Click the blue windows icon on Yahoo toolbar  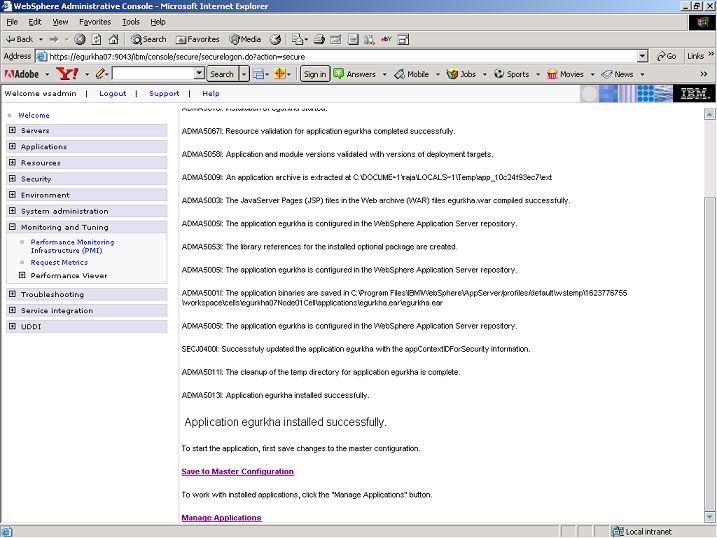[x=258, y=74]
